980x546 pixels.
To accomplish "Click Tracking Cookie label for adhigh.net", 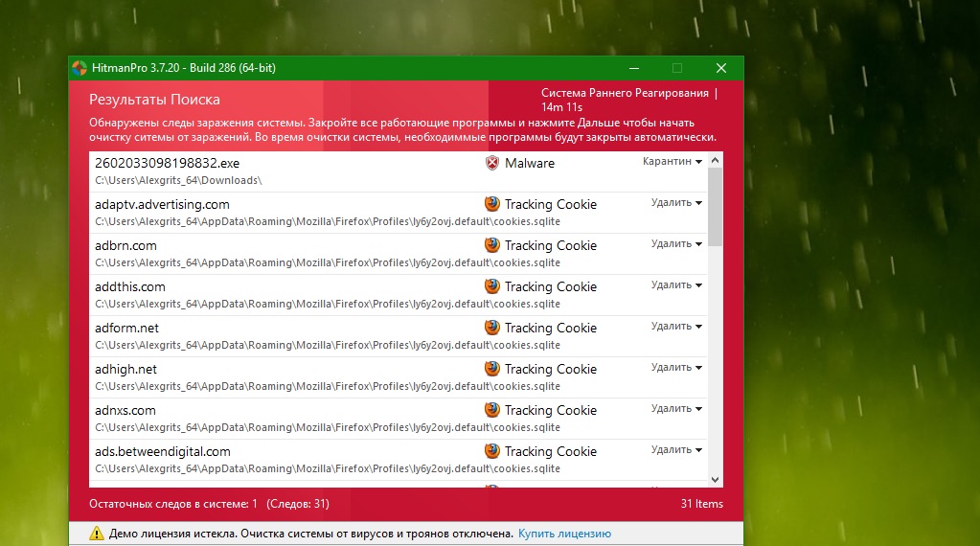I will 551,369.
